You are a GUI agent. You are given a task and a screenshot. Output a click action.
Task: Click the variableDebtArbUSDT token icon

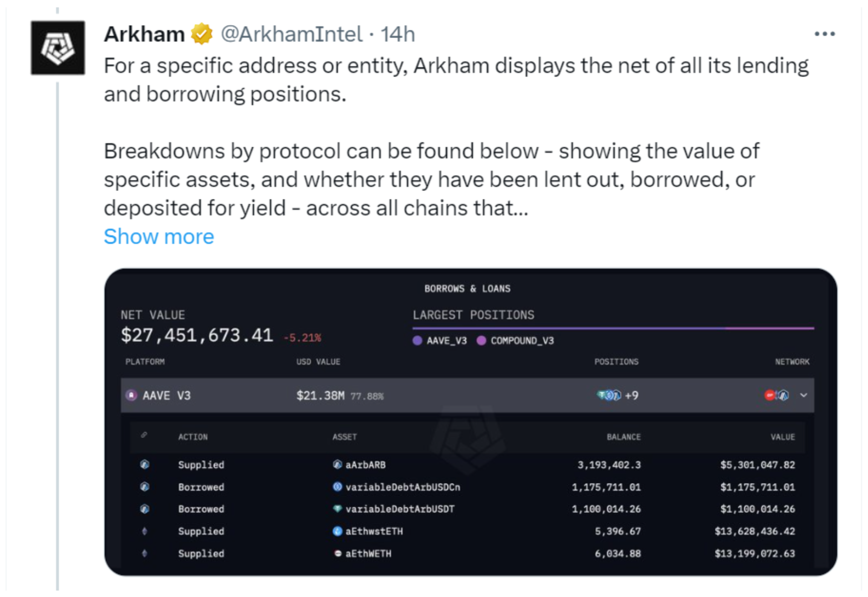coord(337,509)
